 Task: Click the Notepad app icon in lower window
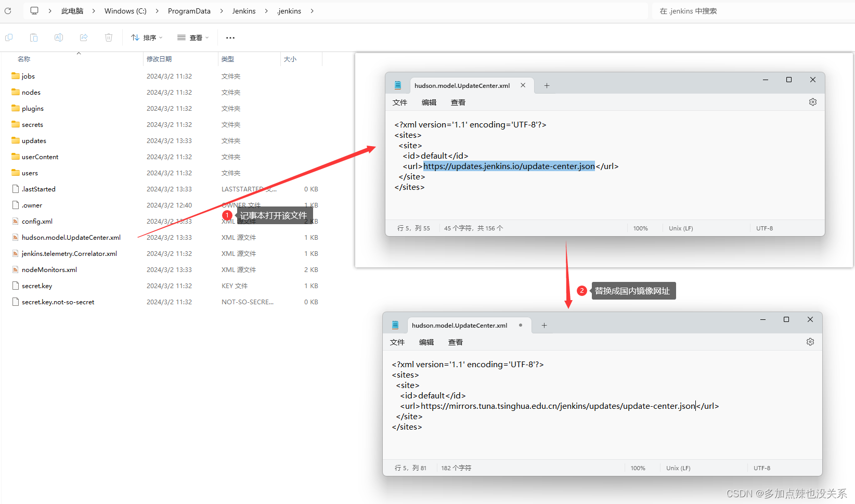[x=395, y=325]
